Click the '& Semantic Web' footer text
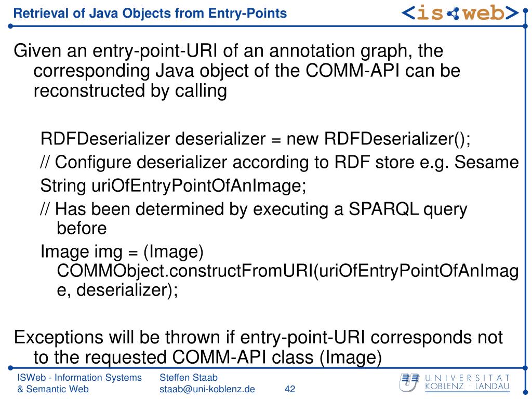The width and height of the screenshot is (532, 399). [x=53, y=389]
